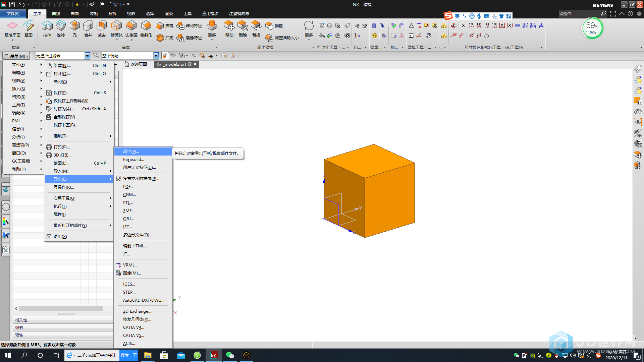The image size is (644, 362).
Task: Click the Hole (孔) feature icon
Action: 74,29
